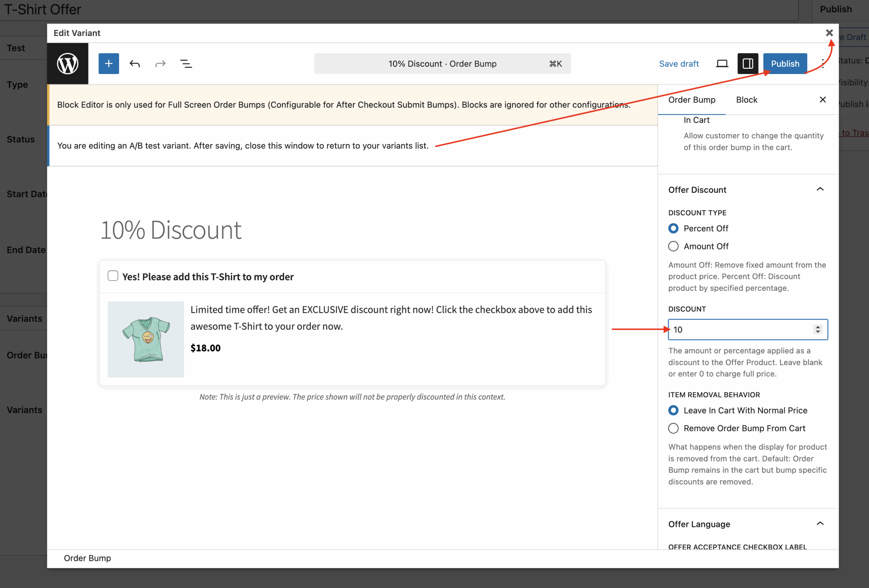Collapse the Offer Language section

(x=820, y=523)
